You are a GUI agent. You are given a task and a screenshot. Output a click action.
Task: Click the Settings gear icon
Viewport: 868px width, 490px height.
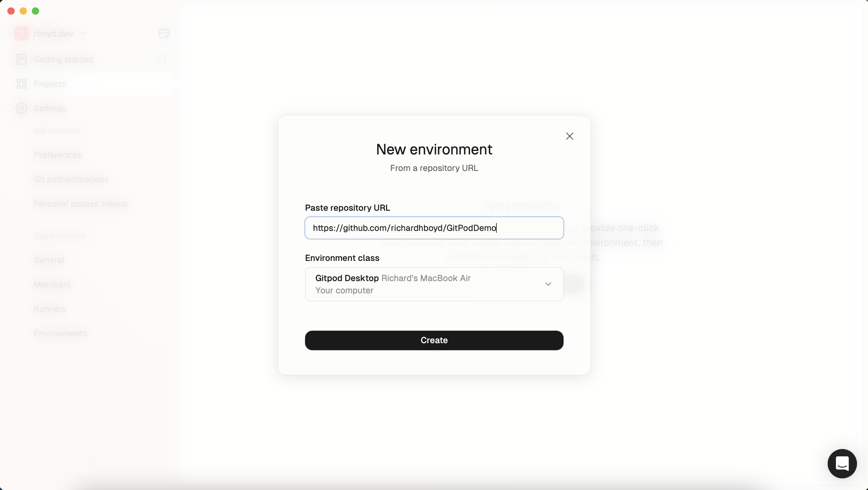(x=22, y=108)
